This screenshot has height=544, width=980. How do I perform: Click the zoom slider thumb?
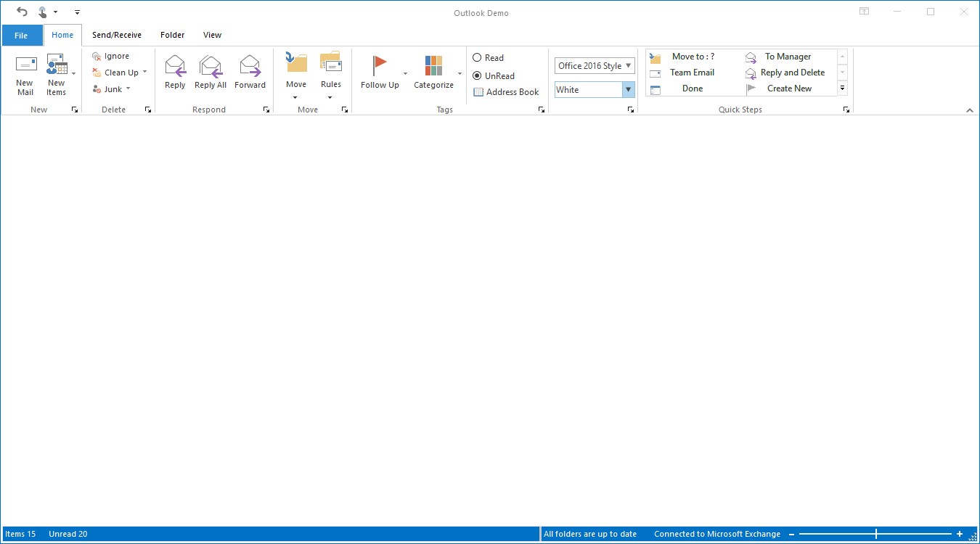[876, 534]
